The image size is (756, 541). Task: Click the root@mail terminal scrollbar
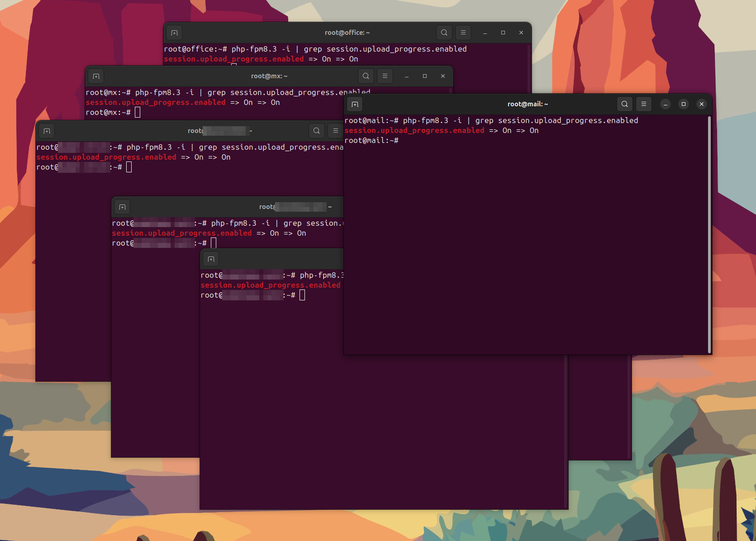click(x=709, y=234)
